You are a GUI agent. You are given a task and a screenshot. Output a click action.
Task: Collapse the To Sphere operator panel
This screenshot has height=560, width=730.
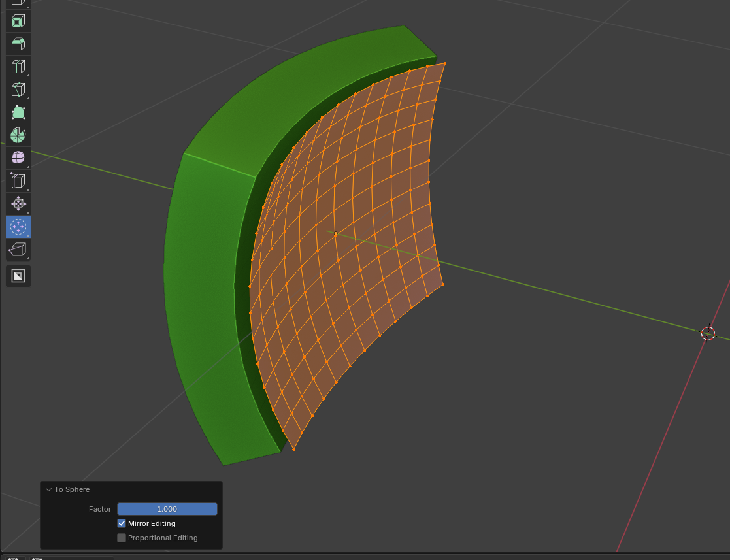(48, 489)
